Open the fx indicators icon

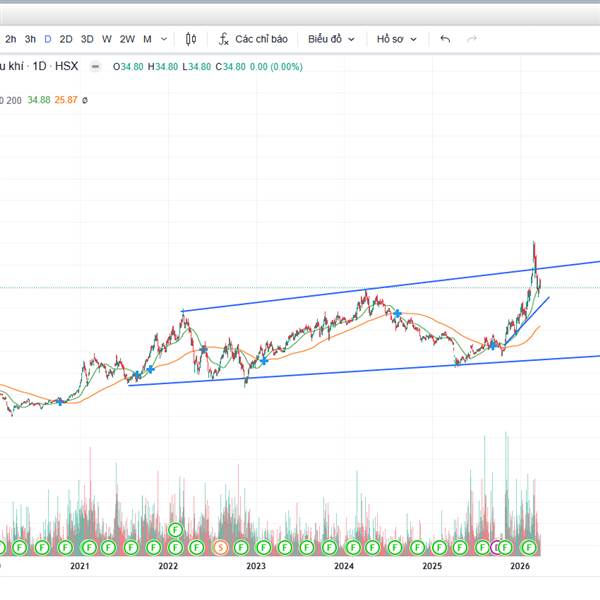click(223, 39)
